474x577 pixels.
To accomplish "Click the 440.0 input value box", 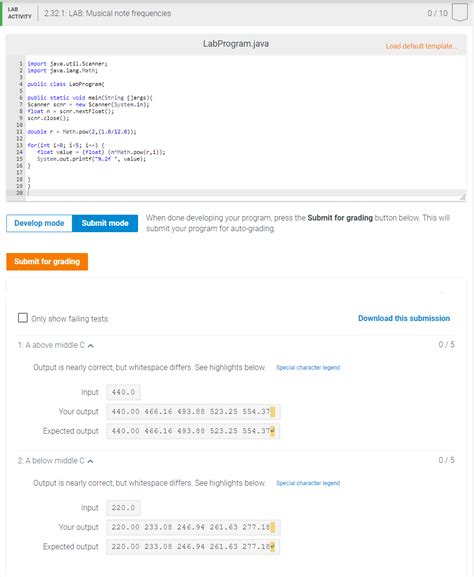I will [x=123, y=392].
